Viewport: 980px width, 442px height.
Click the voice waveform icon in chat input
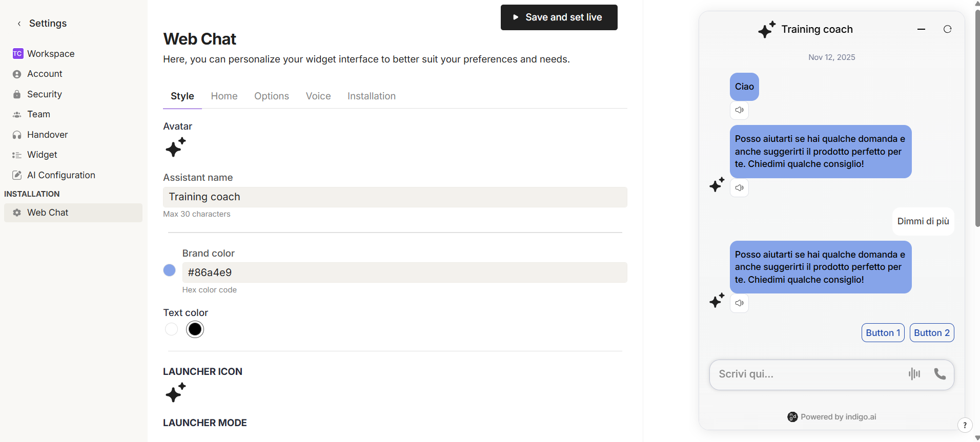(914, 374)
